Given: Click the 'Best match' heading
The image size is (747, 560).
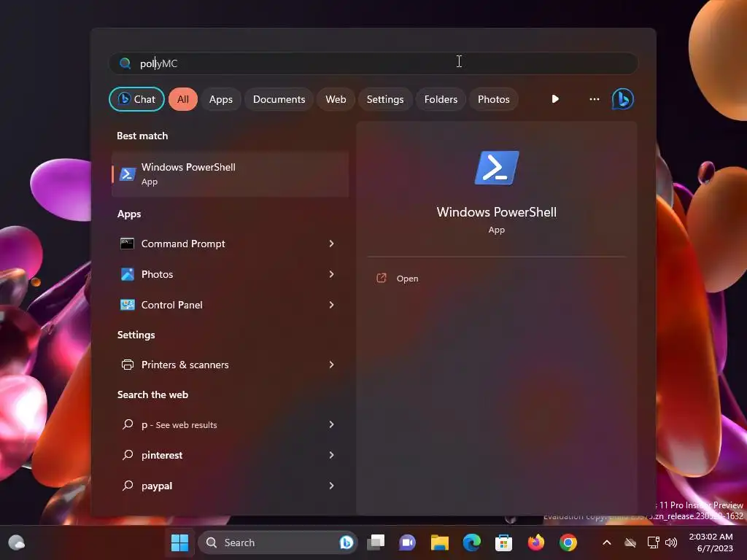Looking at the screenshot, I should pyautogui.click(x=142, y=136).
